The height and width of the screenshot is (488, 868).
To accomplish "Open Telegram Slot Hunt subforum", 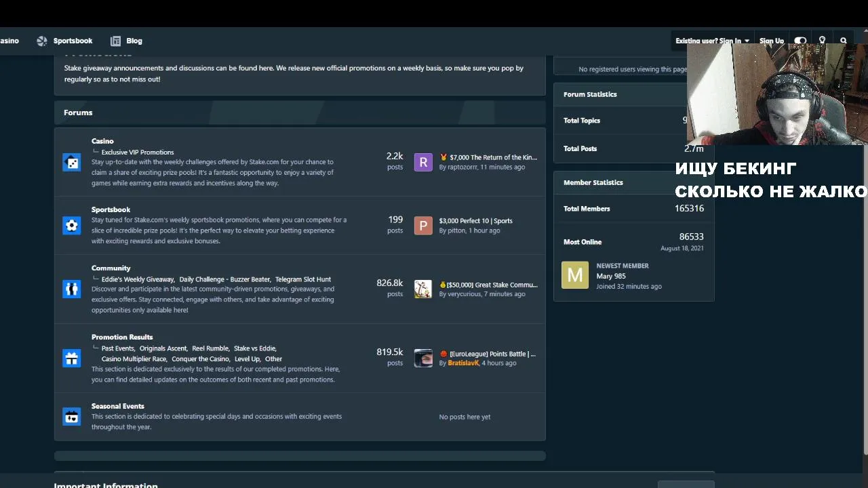I will [x=303, y=279].
